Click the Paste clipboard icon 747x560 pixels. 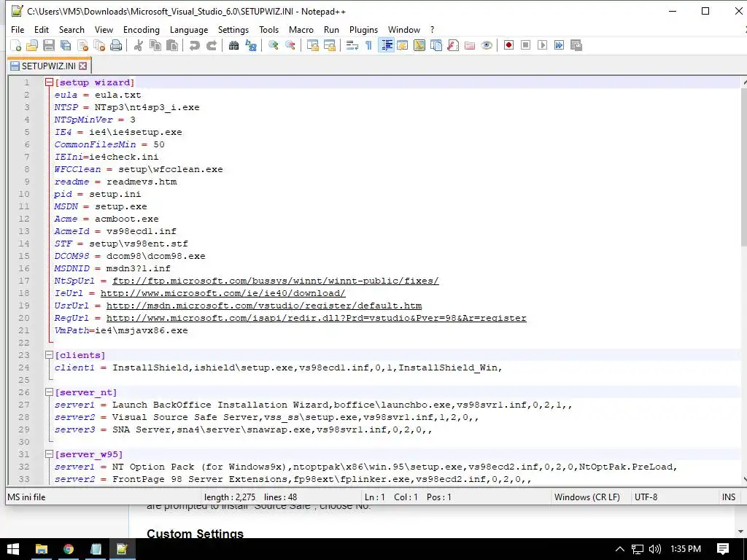pyautogui.click(x=172, y=45)
